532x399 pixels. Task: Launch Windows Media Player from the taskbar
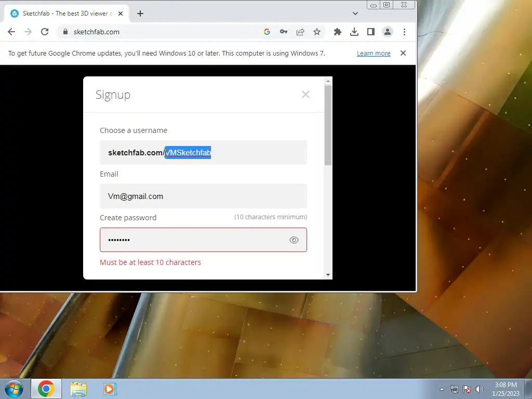(x=110, y=389)
